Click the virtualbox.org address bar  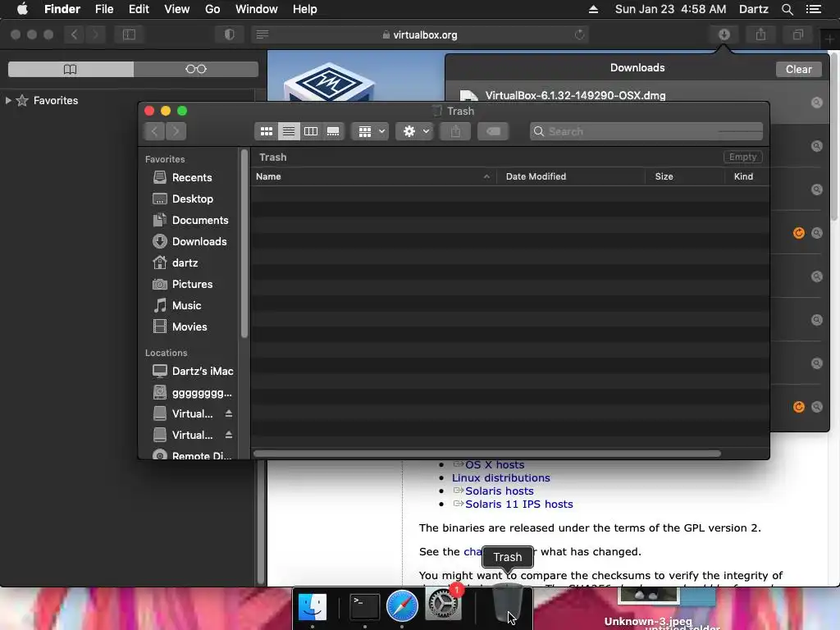pos(419,34)
